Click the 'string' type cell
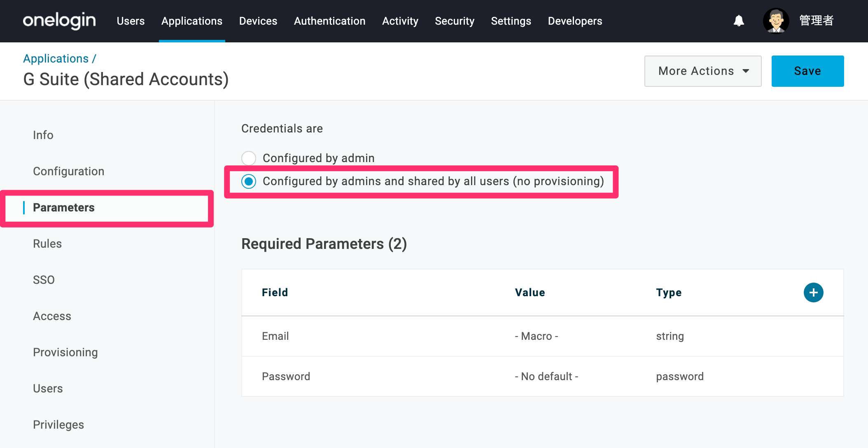Viewport: 868px width, 448px height. pyautogui.click(x=670, y=336)
